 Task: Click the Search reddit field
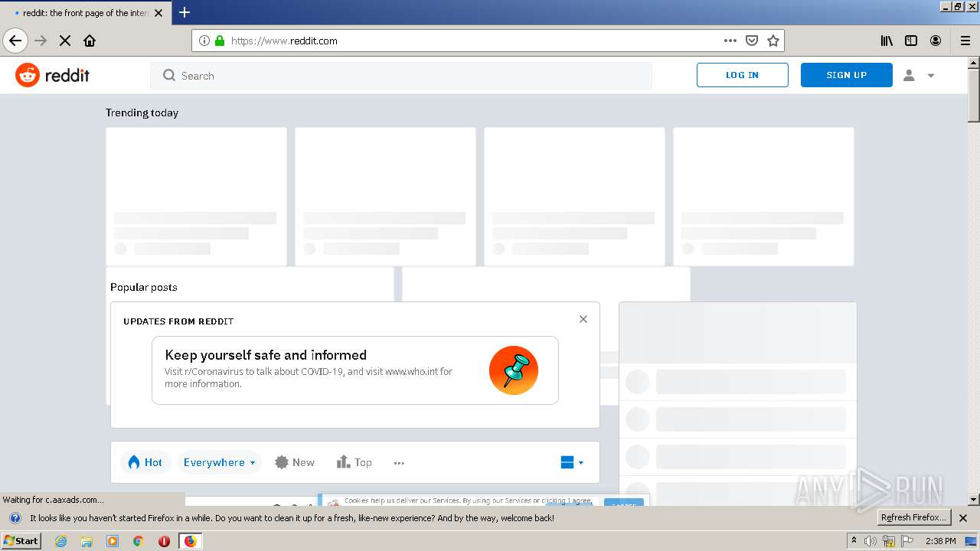pos(401,76)
